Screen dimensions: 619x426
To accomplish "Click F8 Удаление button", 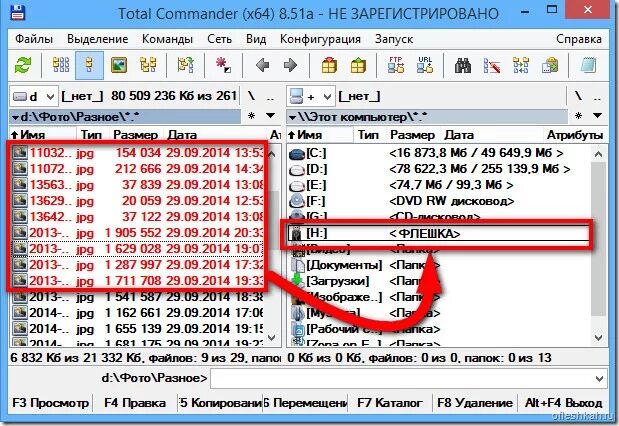I will (x=475, y=403).
